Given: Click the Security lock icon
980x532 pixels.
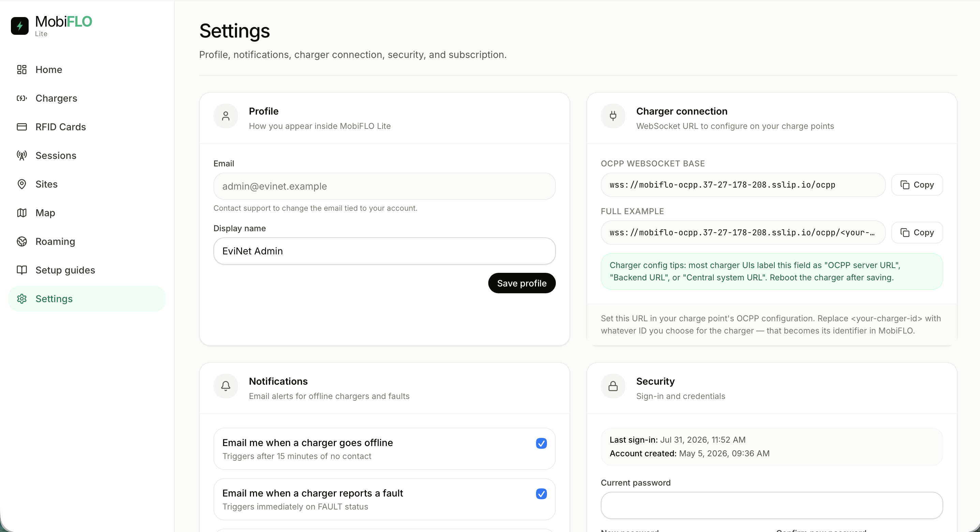Looking at the screenshot, I should (613, 386).
